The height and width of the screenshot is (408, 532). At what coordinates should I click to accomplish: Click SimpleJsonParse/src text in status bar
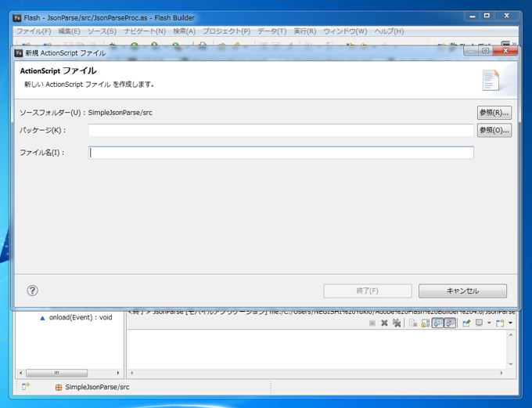coord(97,387)
